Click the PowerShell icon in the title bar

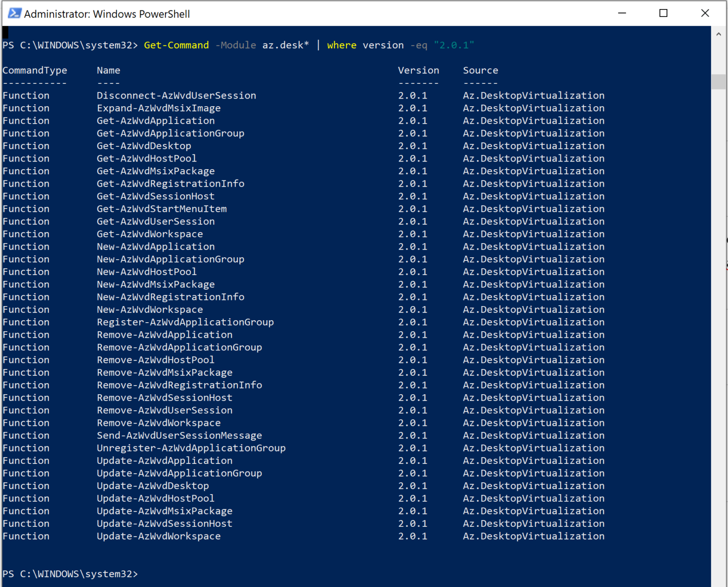tap(14, 13)
